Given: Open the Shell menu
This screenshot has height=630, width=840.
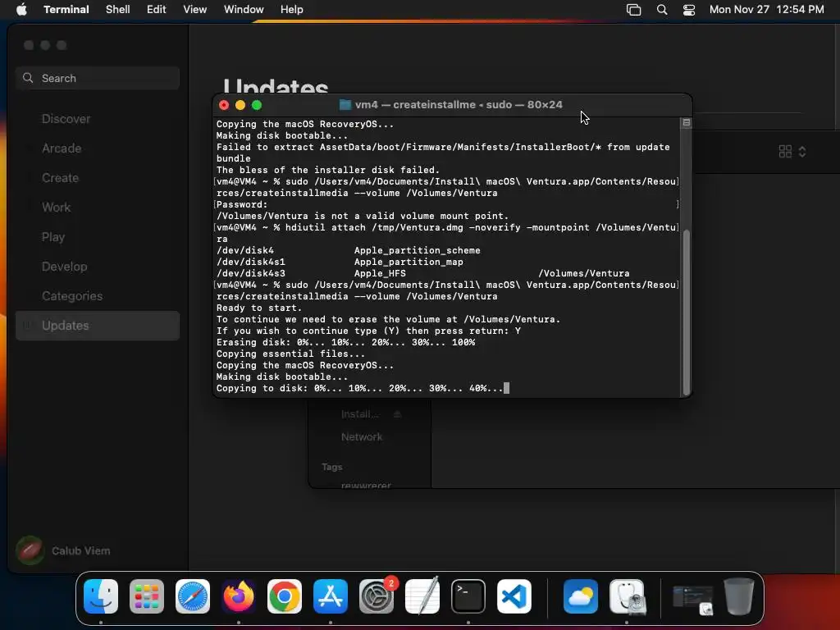Looking at the screenshot, I should (118, 9).
